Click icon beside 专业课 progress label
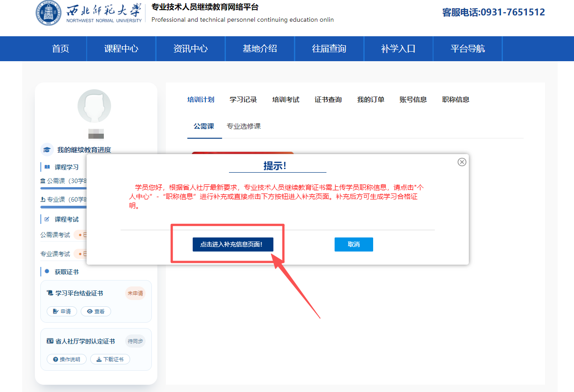Viewport: 574px width, 392px height. (x=43, y=199)
